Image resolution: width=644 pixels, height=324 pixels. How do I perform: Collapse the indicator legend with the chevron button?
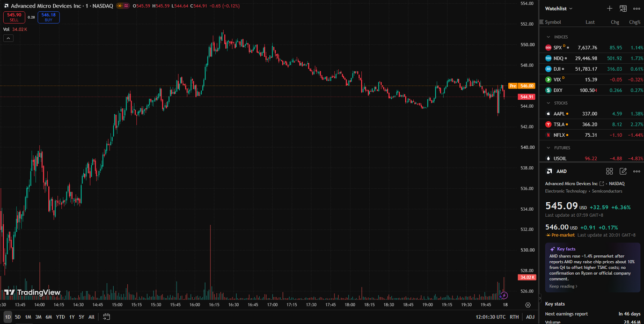[x=8, y=38]
